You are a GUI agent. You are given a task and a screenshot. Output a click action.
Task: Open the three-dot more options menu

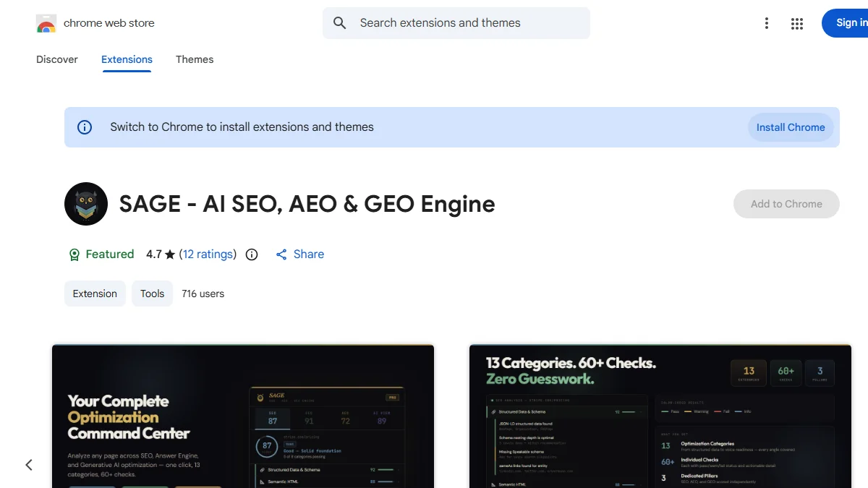pyautogui.click(x=767, y=23)
